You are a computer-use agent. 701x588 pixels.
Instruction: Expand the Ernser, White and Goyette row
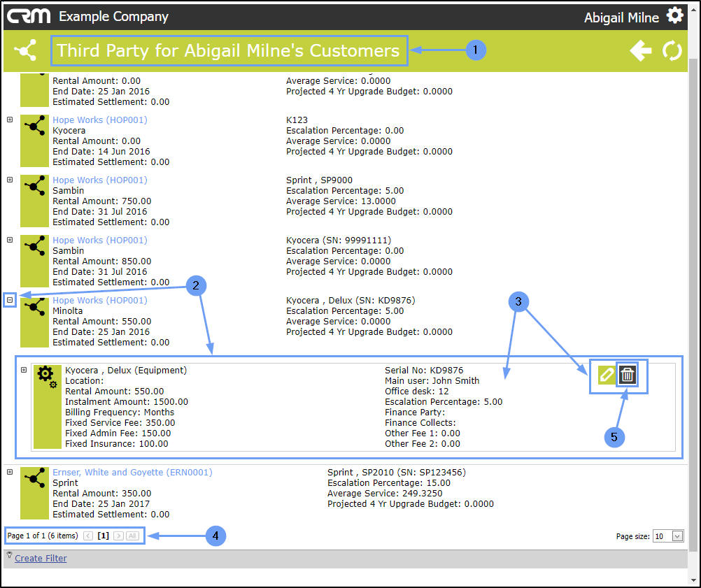[10, 472]
